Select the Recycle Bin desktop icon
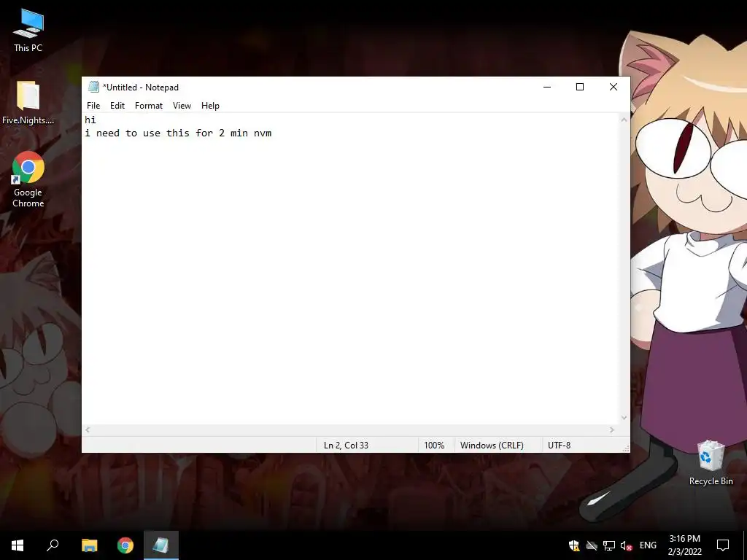The width and height of the screenshot is (747, 560). pos(711,463)
